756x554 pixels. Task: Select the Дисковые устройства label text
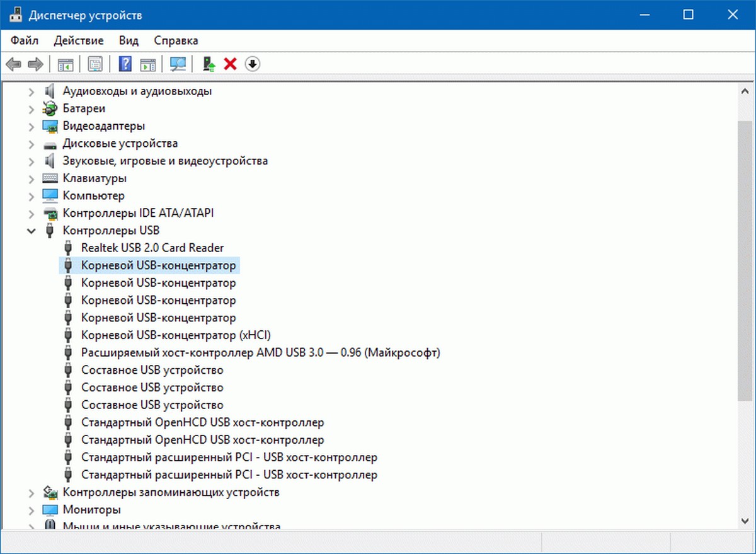pos(120,144)
